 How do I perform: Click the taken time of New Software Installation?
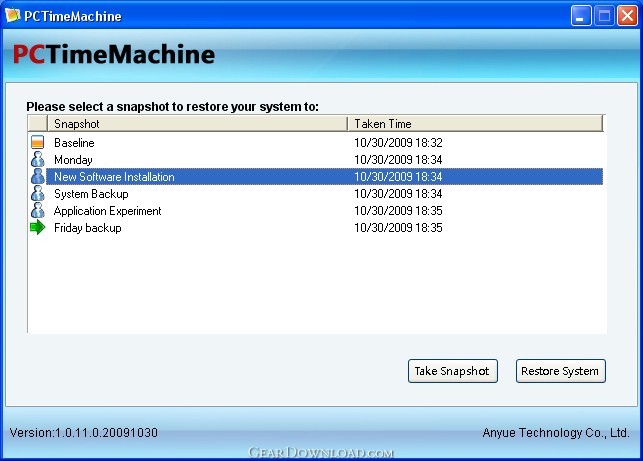click(x=398, y=177)
